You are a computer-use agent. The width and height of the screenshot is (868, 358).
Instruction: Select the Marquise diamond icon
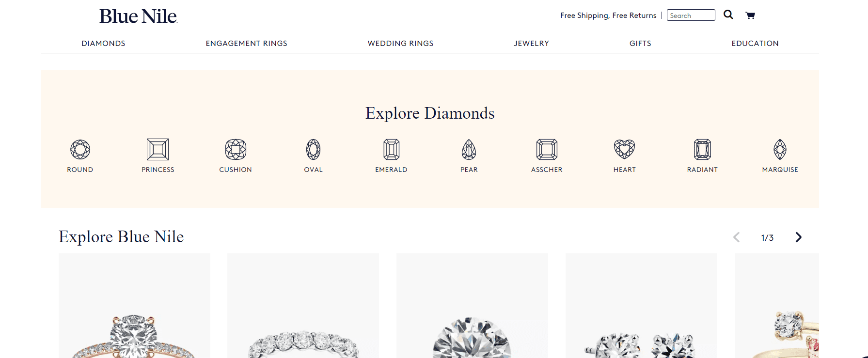pos(780,149)
